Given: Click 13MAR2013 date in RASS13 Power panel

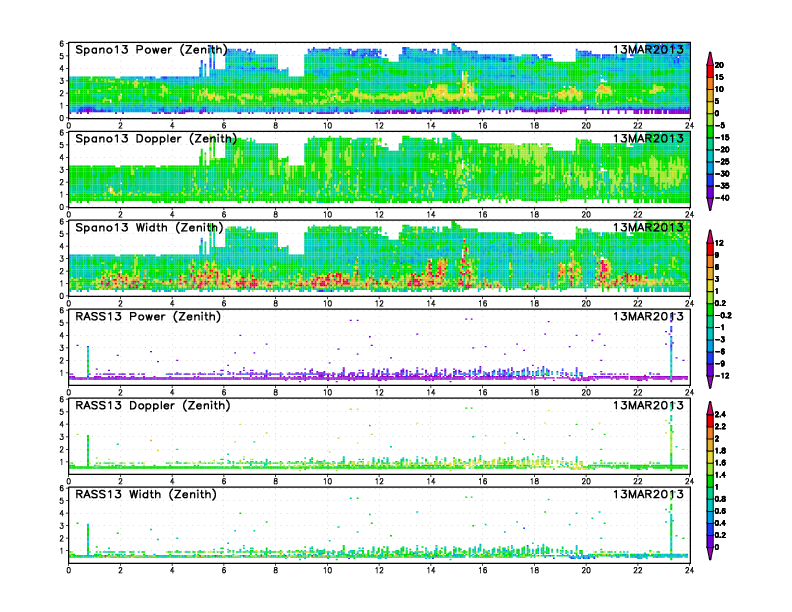Looking at the screenshot, I should 648,316.
